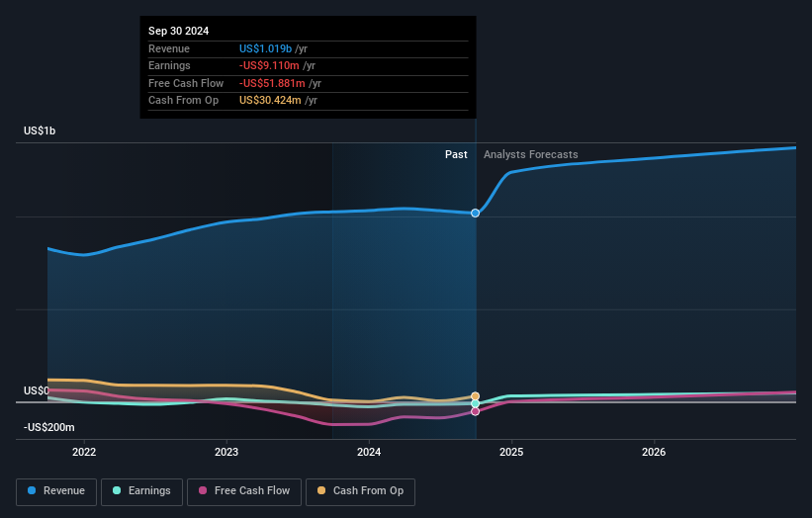Click the 2024 x-axis label

(369, 453)
